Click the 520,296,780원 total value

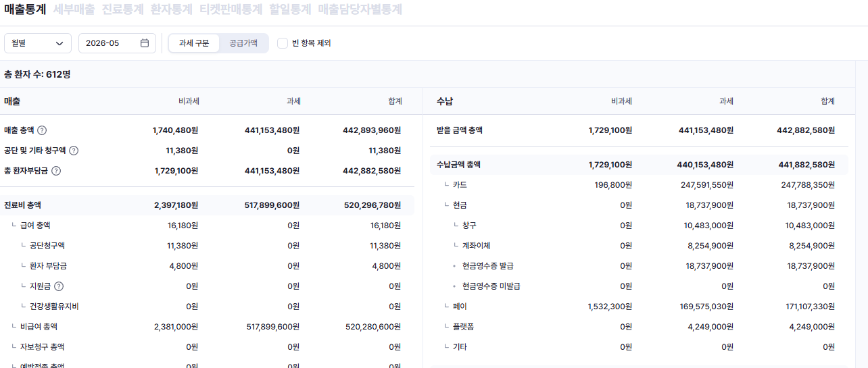(x=372, y=205)
